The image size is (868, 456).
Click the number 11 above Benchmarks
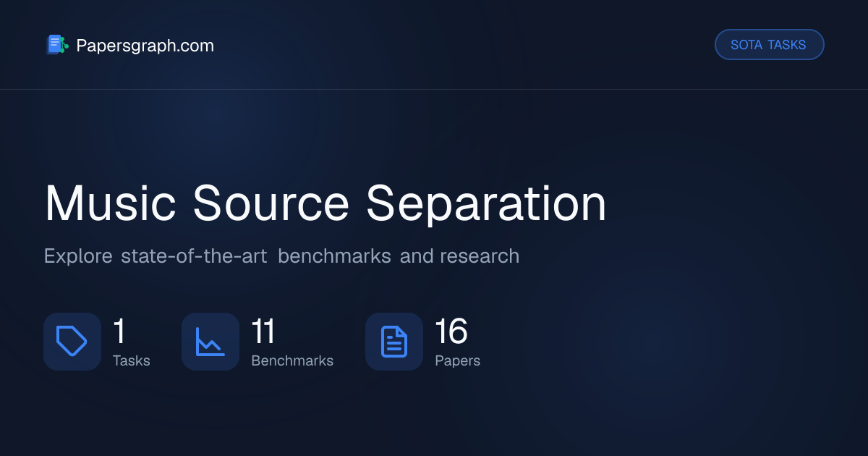coord(263,332)
